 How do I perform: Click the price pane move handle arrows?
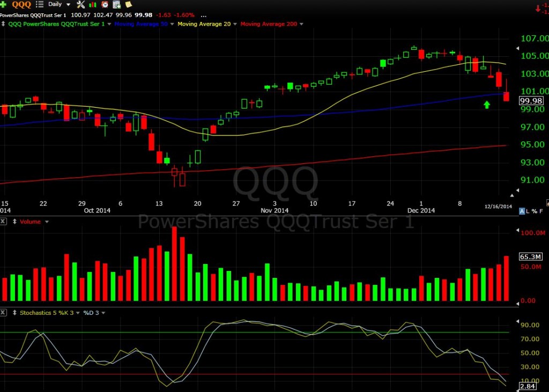(3, 24)
